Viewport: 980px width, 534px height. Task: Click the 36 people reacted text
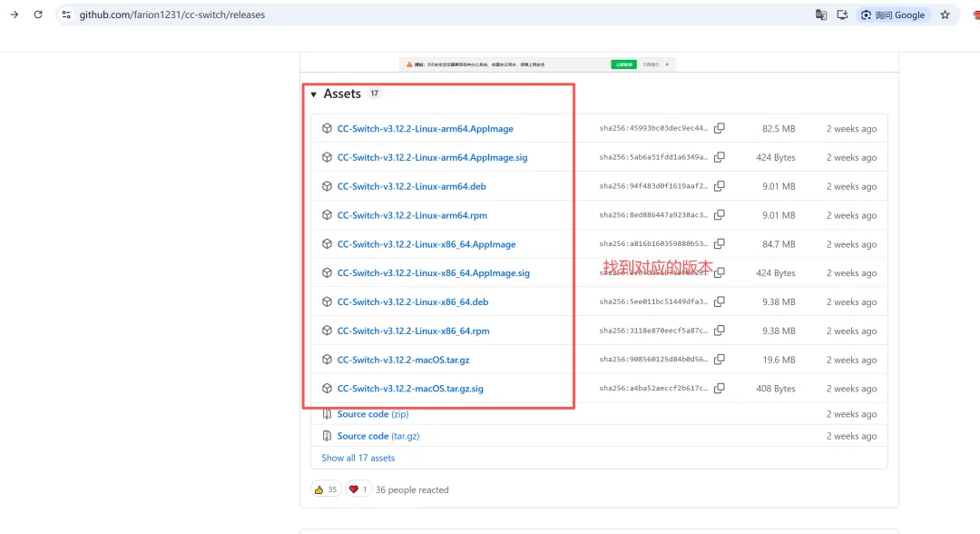point(412,489)
